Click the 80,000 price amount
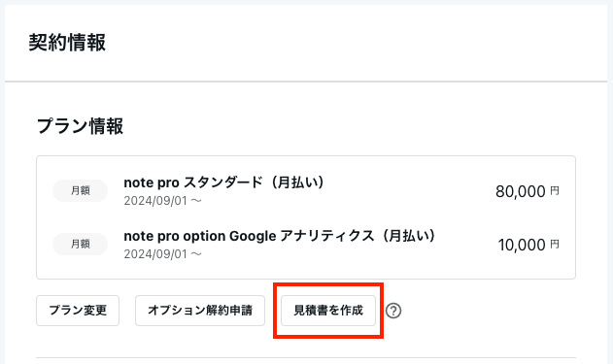This screenshot has width=613, height=364. pyautogui.click(x=521, y=191)
